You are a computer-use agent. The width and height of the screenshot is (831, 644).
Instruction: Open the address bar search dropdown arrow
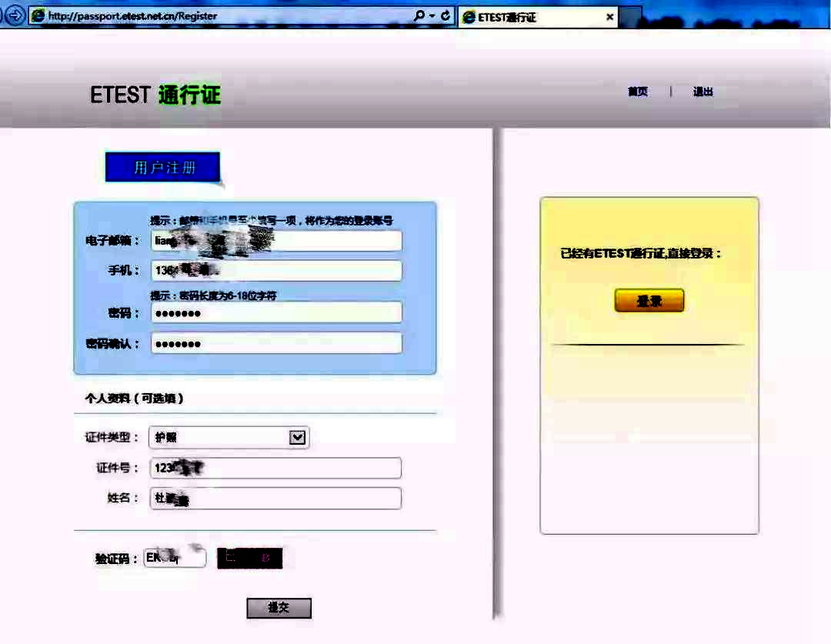pos(432,16)
